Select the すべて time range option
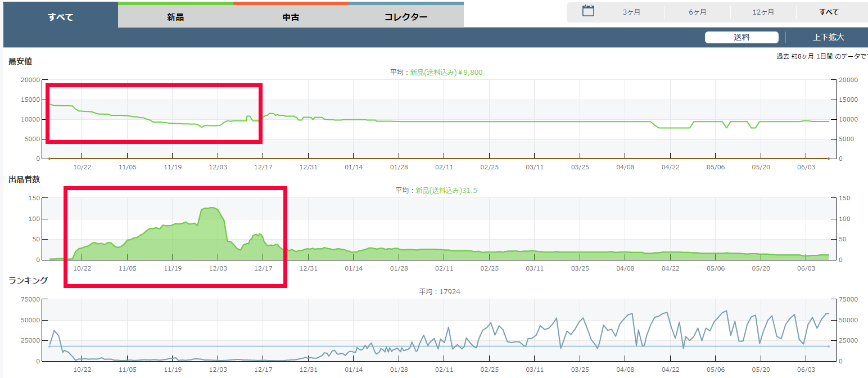This screenshot has width=868, height=378. pos(829,12)
